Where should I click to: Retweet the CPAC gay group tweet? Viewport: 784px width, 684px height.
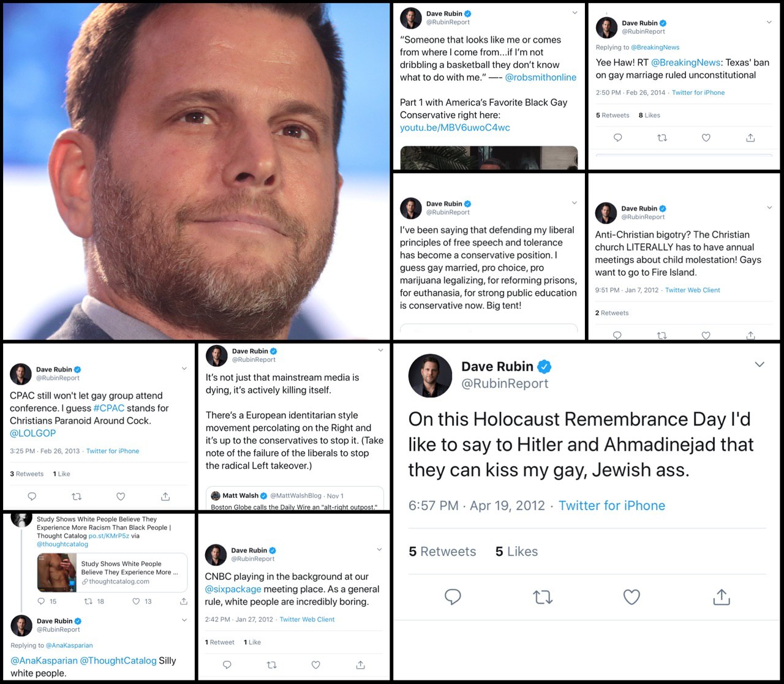tap(77, 497)
